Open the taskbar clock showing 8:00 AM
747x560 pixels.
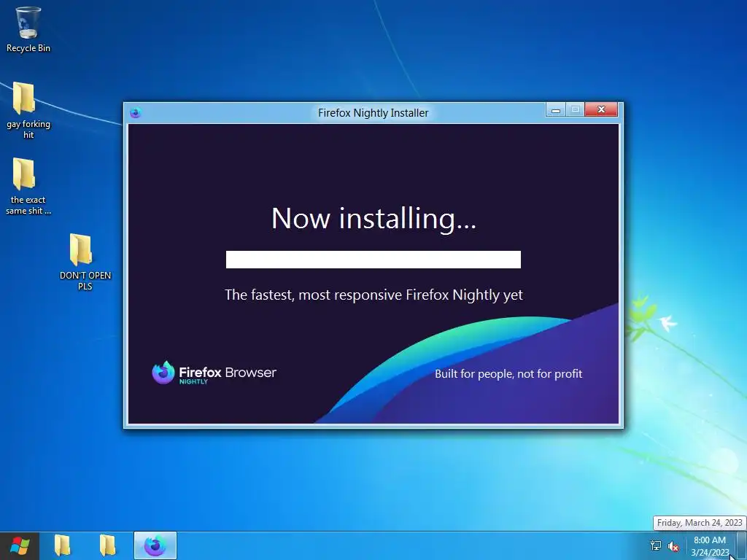click(x=710, y=546)
